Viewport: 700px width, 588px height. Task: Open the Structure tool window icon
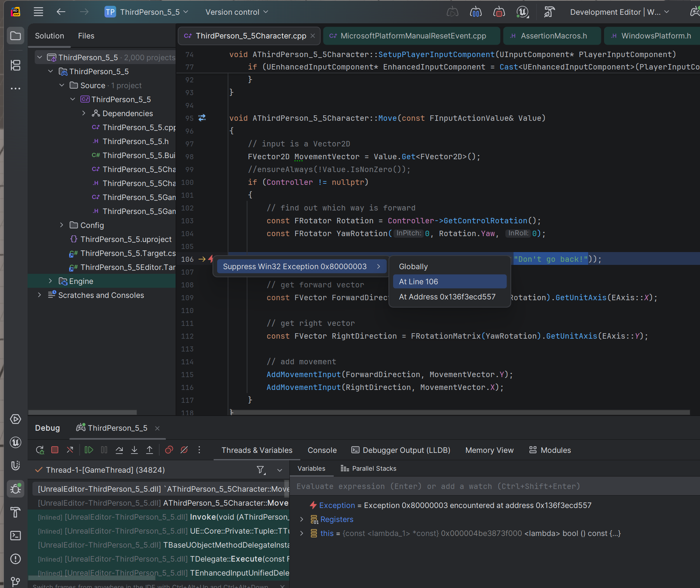click(x=16, y=65)
